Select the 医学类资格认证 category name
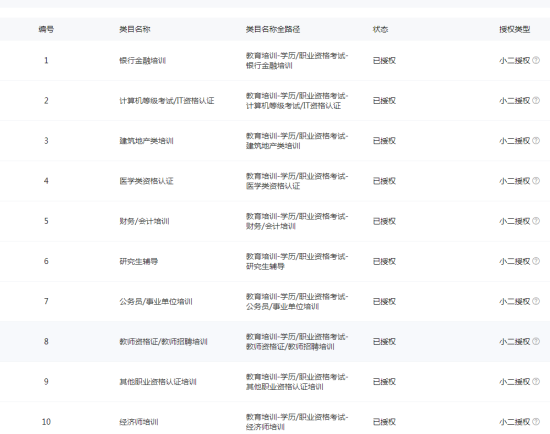This screenshot has height=434, width=550. coord(146,181)
